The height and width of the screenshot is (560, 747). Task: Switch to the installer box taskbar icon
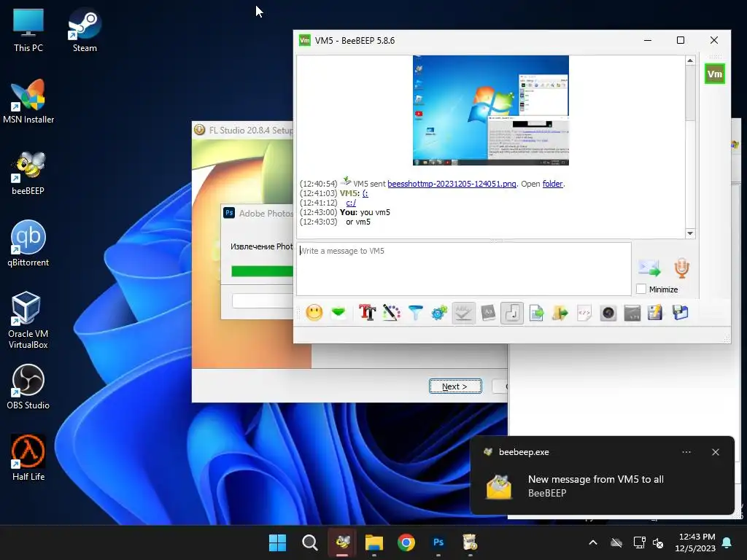[471, 542]
